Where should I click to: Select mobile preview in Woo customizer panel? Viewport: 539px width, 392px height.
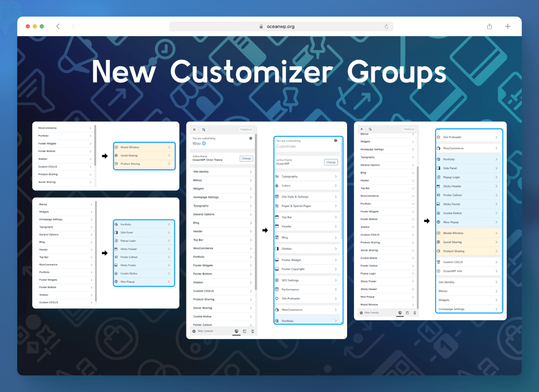point(253,331)
